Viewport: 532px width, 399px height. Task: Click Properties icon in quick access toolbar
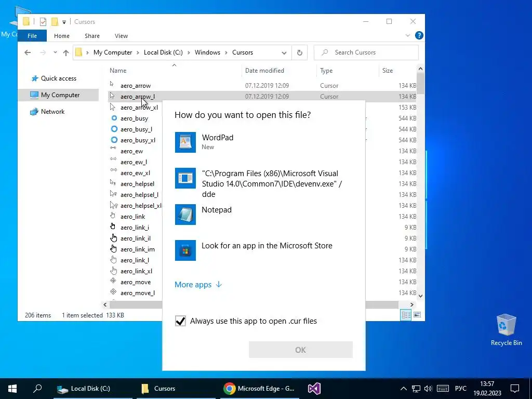point(43,22)
